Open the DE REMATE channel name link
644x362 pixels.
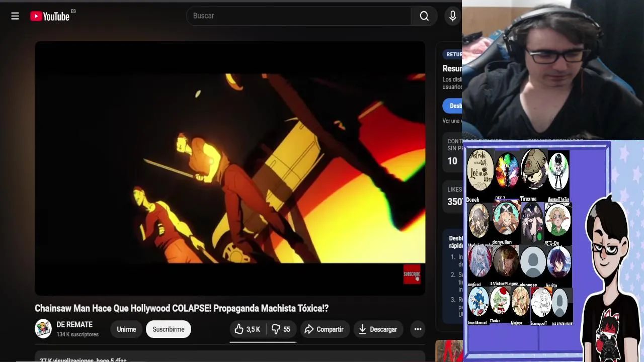[74, 325]
